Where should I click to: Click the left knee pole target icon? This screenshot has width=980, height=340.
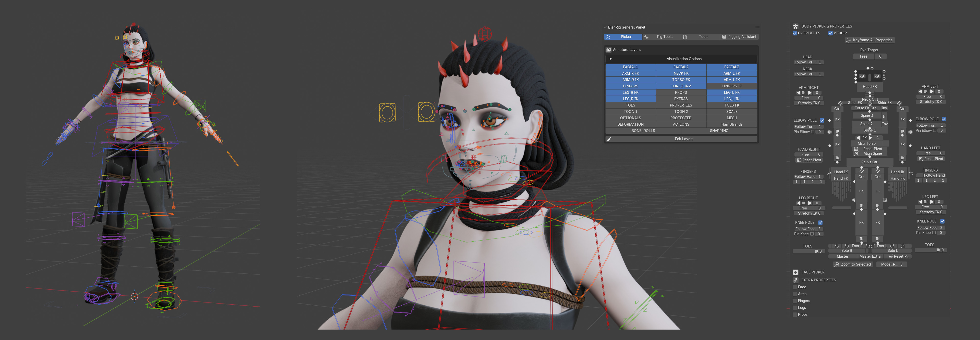[x=885, y=200]
